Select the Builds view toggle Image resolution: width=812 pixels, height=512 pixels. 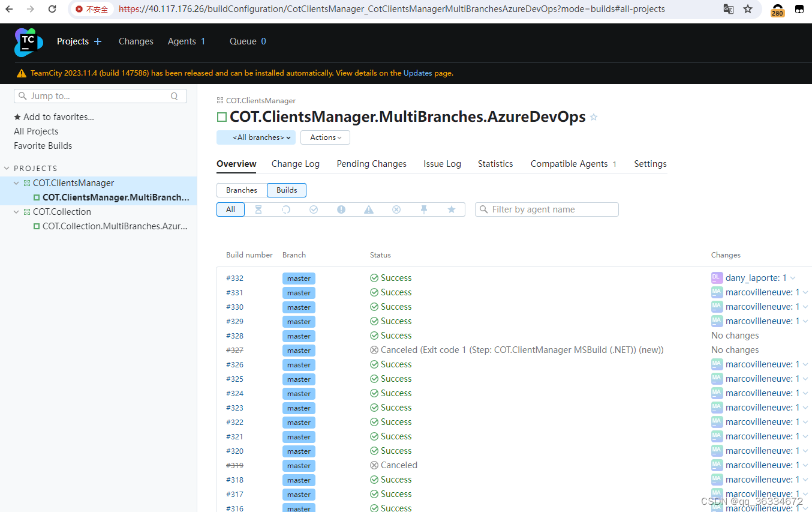pyautogui.click(x=287, y=190)
